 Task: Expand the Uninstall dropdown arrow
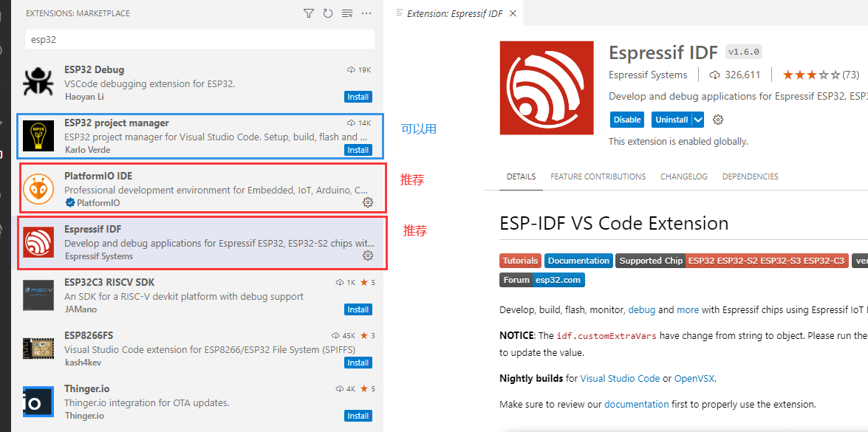697,120
